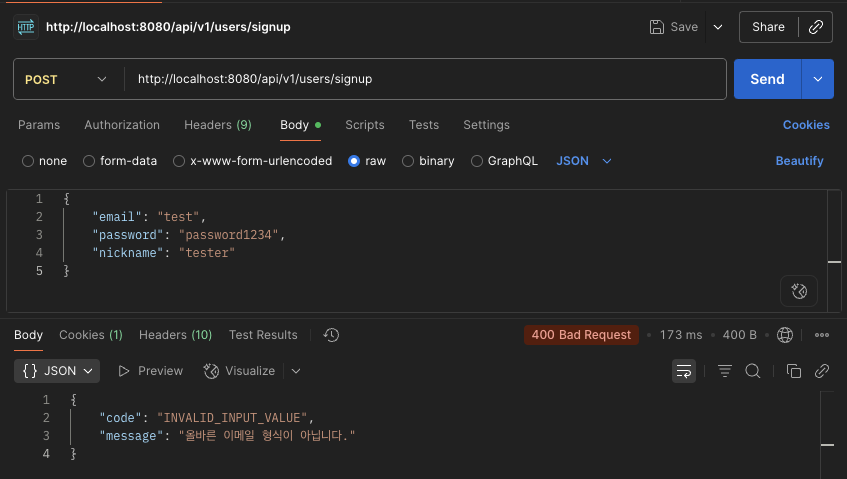The height and width of the screenshot is (479, 847).
Task: Expand the Send options arrow
Action: 818,79
